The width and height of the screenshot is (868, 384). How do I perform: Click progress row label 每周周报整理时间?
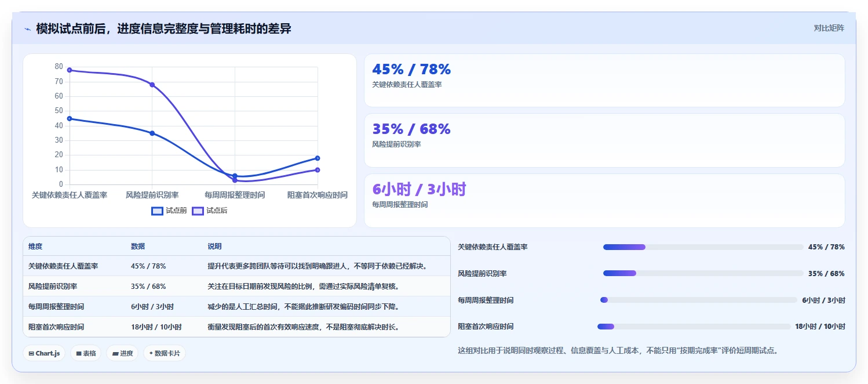coord(486,300)
